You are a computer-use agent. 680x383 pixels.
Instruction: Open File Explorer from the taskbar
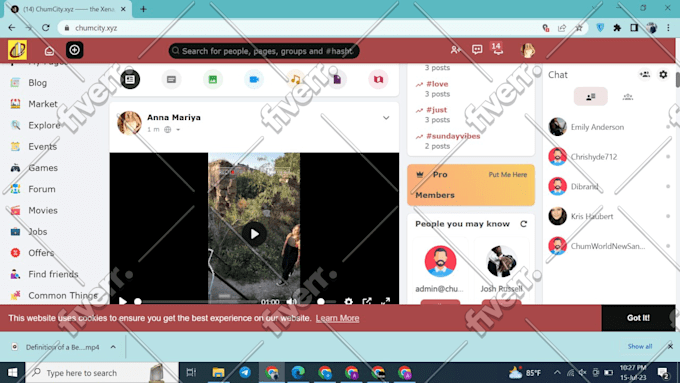tap(218, 372)
